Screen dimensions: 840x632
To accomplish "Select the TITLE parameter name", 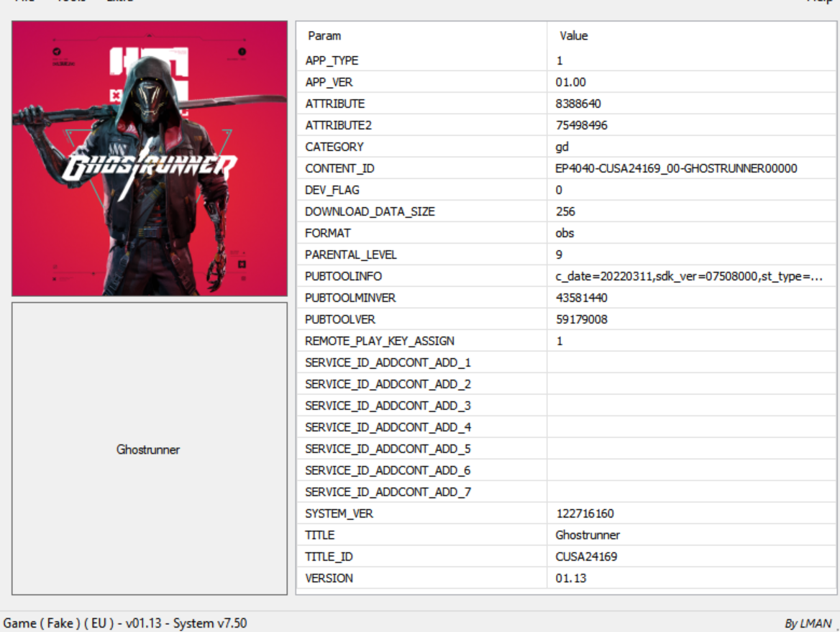I will click(x=320, y=535).
